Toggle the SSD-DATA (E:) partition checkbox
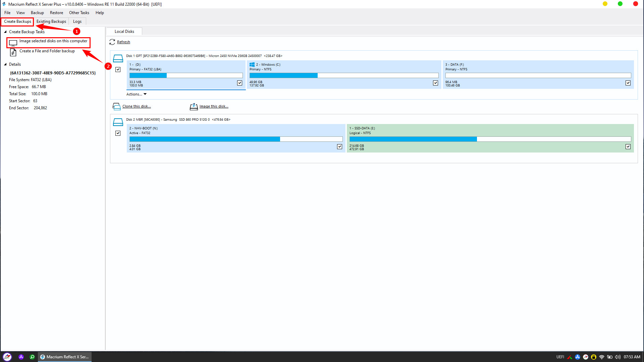The image size is (644, 362). coord(628,146)
